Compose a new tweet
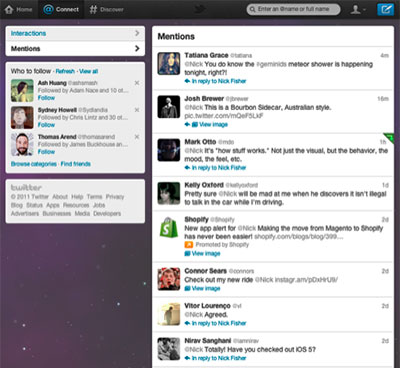400x368 pixels. point(385,9)
